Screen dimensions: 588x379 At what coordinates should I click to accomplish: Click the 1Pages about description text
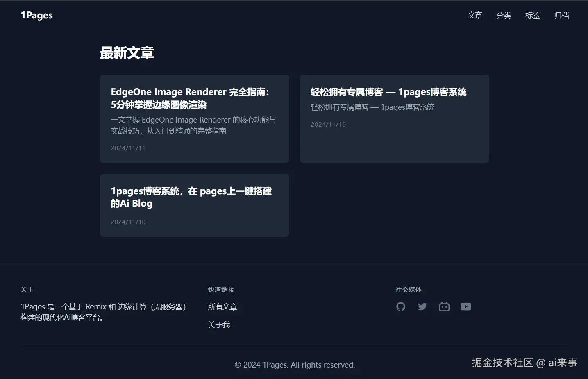104,312
